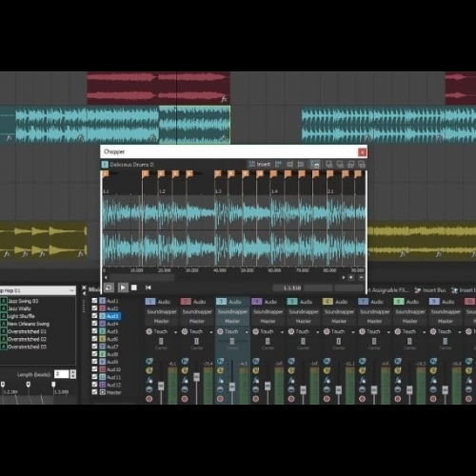Arm mixer channel 2 for recording

(x=185, y=399)
